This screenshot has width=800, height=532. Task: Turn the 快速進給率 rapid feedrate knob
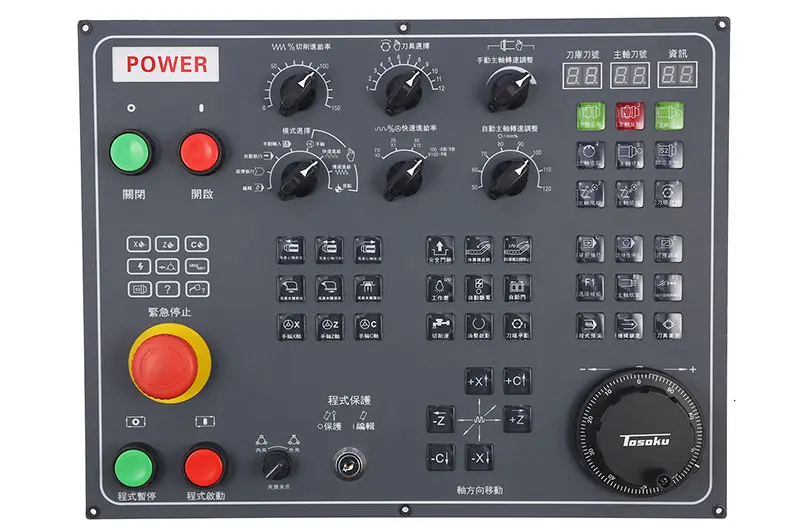pyautogui.click(x=404, y=179)
